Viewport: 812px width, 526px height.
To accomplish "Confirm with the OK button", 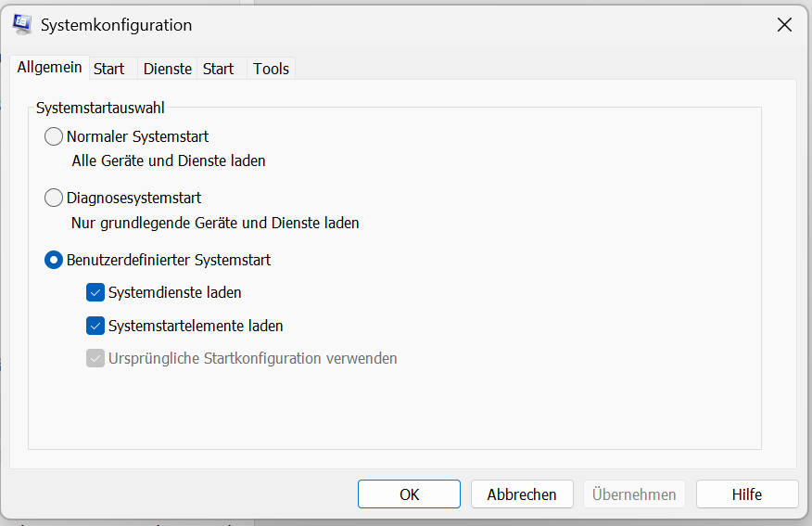I will point(409,494).
